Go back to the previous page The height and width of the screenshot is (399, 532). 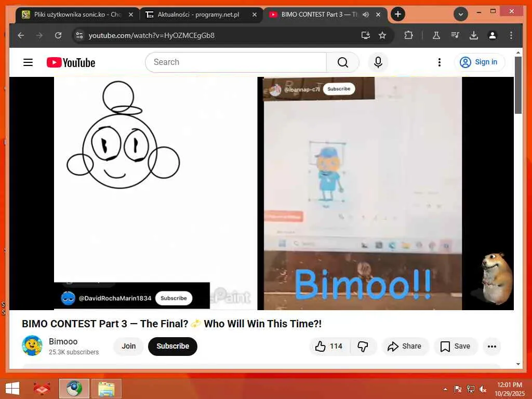tap(21, 35)
